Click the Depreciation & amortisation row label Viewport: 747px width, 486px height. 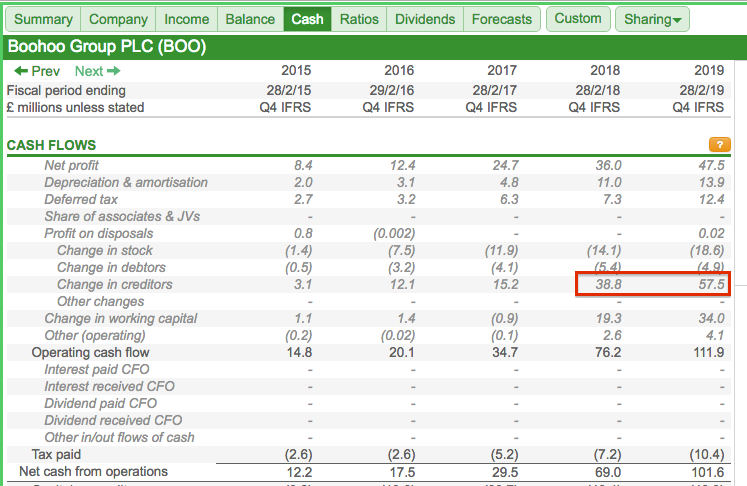126,182
